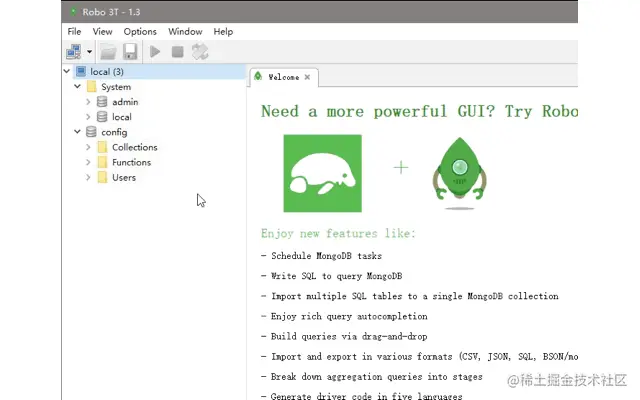Click the Connect to server toolbar icon

click(74, 52)
